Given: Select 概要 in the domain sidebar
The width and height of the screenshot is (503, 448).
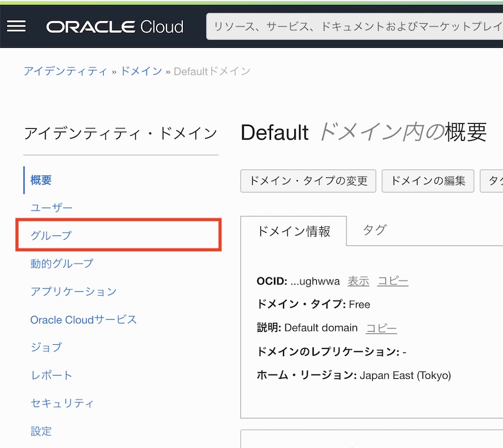Looking at the screenshot, I should tap(41, 180).
